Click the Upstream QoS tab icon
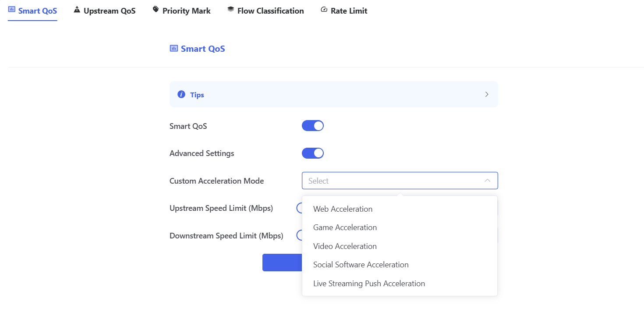 77,10
